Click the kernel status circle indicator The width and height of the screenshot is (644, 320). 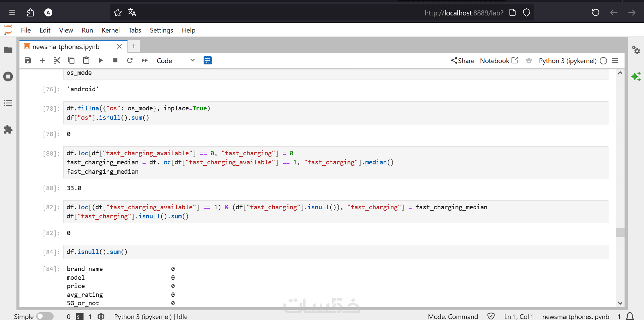(x=603, y=61)
